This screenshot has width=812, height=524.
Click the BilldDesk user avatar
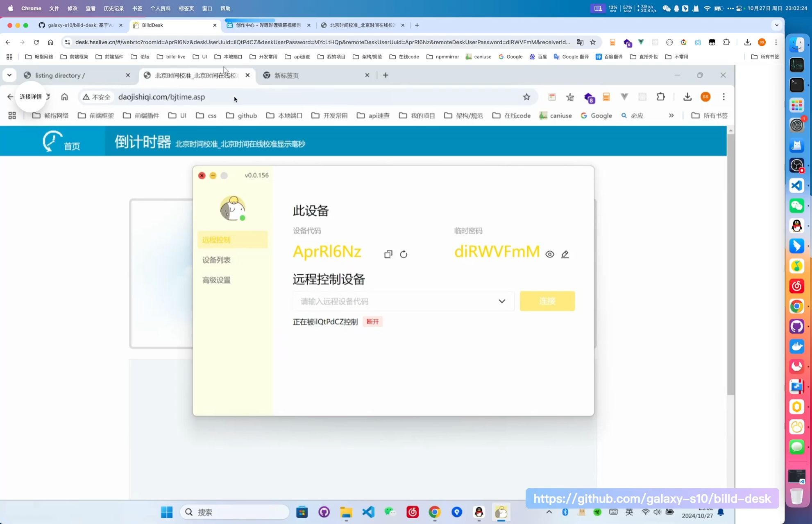[232, 208]
